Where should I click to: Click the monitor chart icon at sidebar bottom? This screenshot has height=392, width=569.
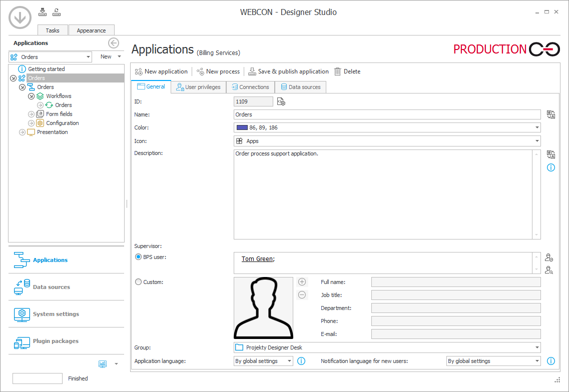103,363
